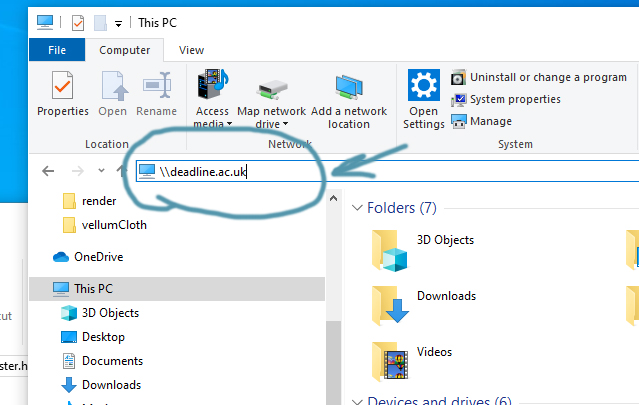Click the Folders (7) group header text
The image size is (639, 405).
402,208
